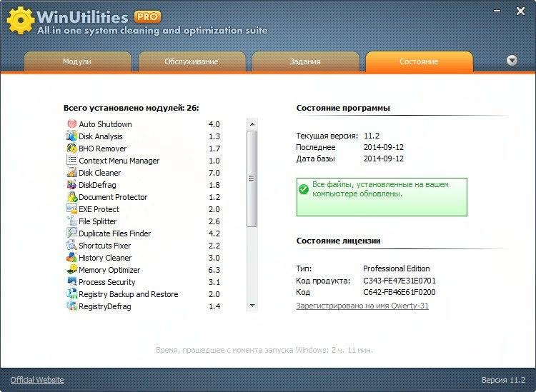Click the green files updated message box
This screenshot has width=536, height=392.
(382, 197)
